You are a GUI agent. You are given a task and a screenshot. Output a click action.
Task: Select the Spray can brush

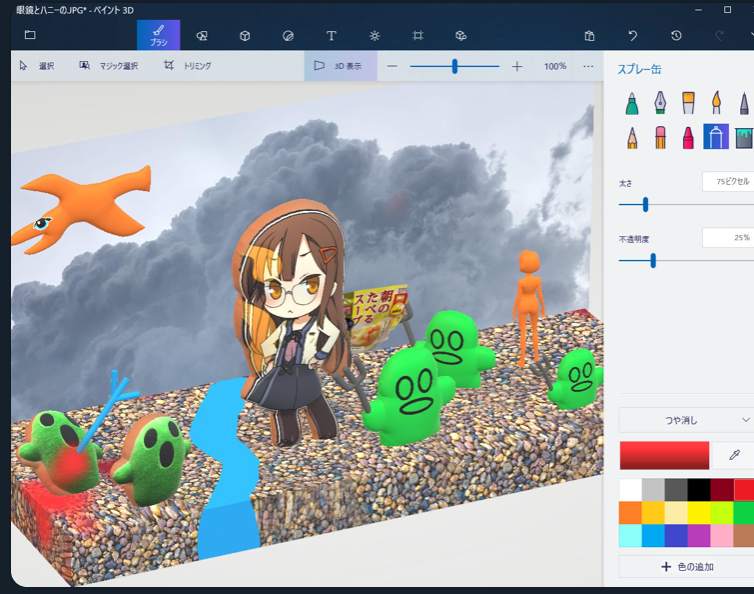tap(716, 137)
